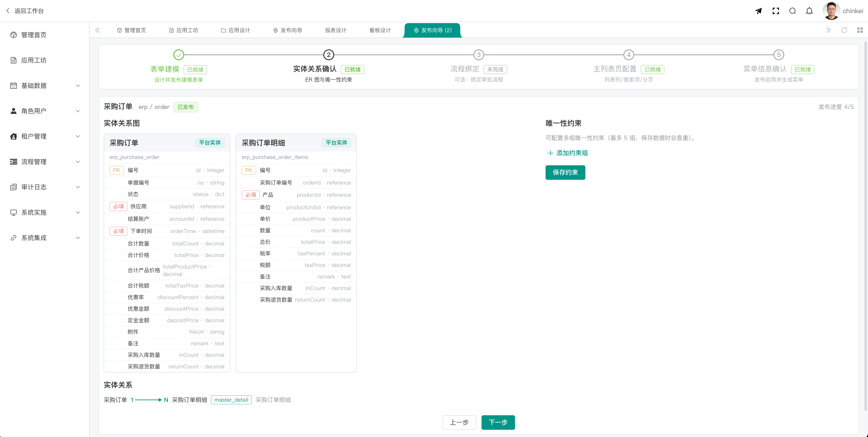This screenshot has width=868, height=437.
Task: Click the 流程管理 list icon
Action: click(14, 161)
